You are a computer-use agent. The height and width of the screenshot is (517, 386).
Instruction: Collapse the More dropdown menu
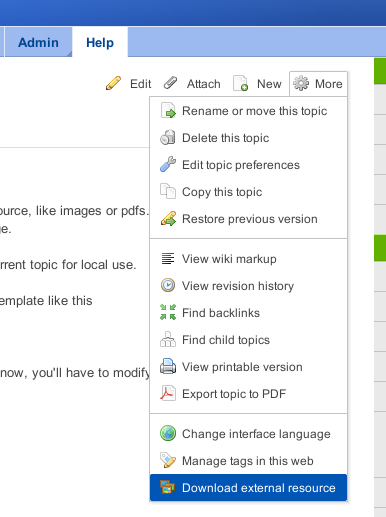tap(318, 84)
